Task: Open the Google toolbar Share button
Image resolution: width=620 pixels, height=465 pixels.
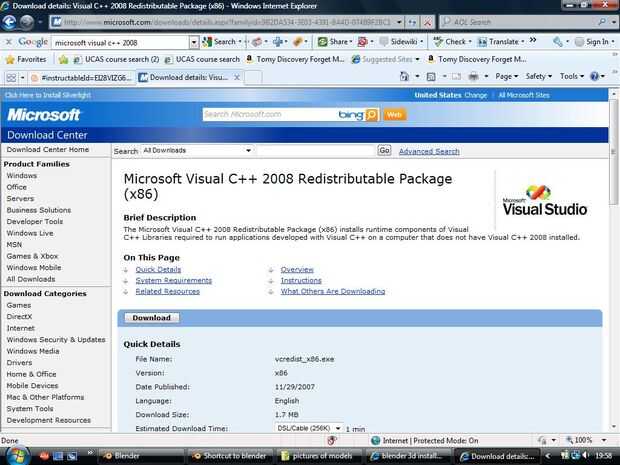Action: pyautogui.click(x=335, y=42)
